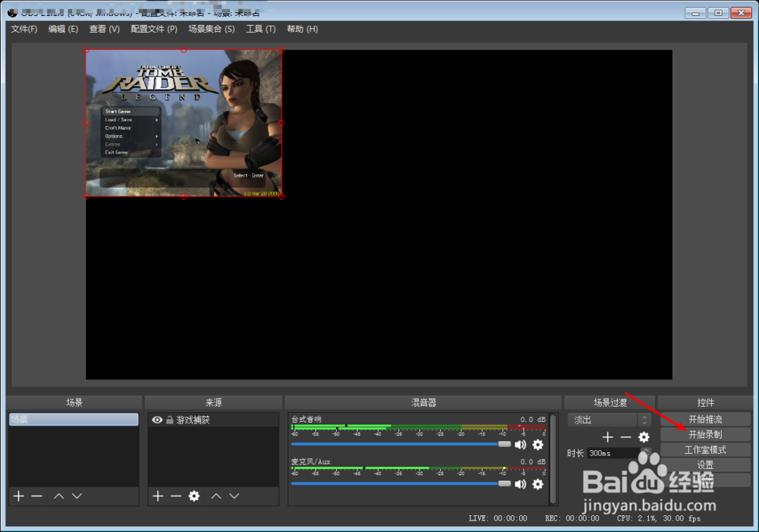
Task: Remove scene transition with minus icon
Action: click(626, 437)
